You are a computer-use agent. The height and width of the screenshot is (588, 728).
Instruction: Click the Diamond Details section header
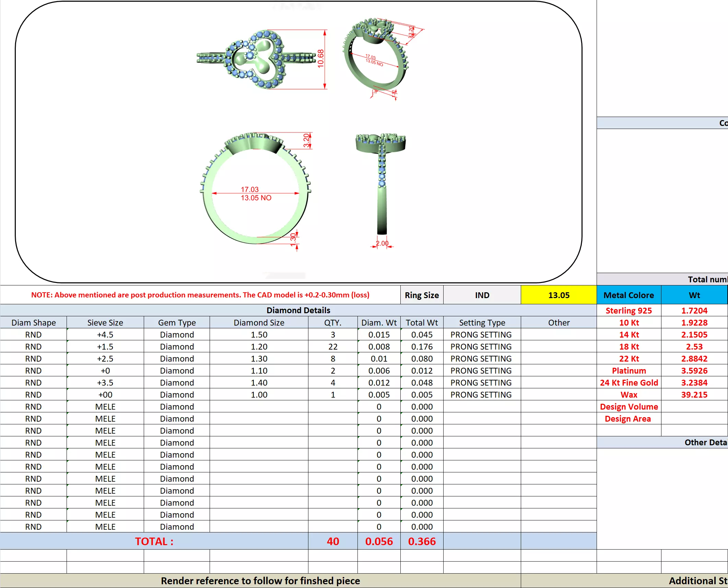[298, 310]
